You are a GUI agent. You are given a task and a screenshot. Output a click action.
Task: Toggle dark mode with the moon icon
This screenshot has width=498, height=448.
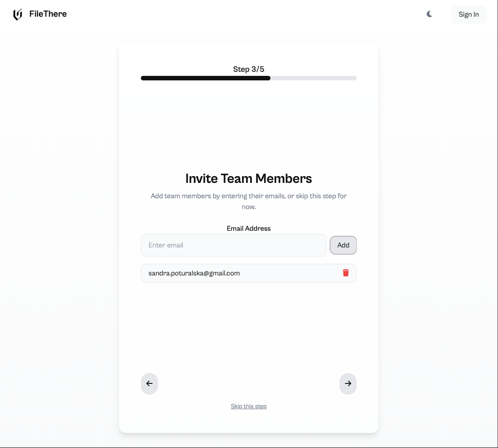pos(429,14)
